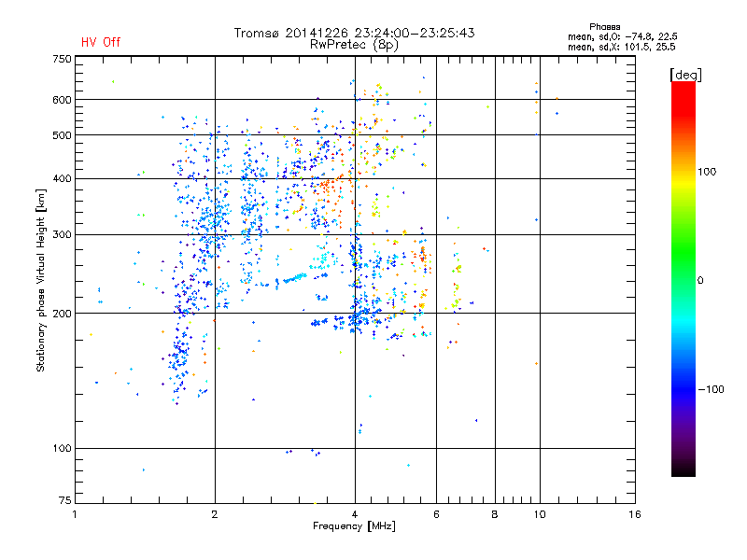This screenshot has height=560, width=747.
Task: Select the 'mean, sd,X: 101.5, 25.5' line
Action: 621,47
